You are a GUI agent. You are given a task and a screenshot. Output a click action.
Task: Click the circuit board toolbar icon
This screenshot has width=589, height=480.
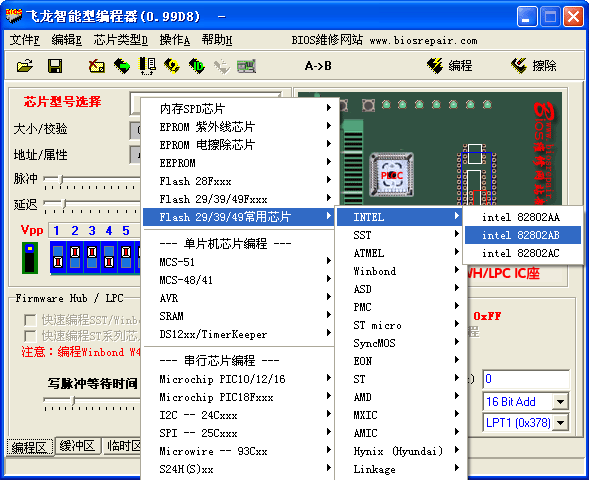246,66
